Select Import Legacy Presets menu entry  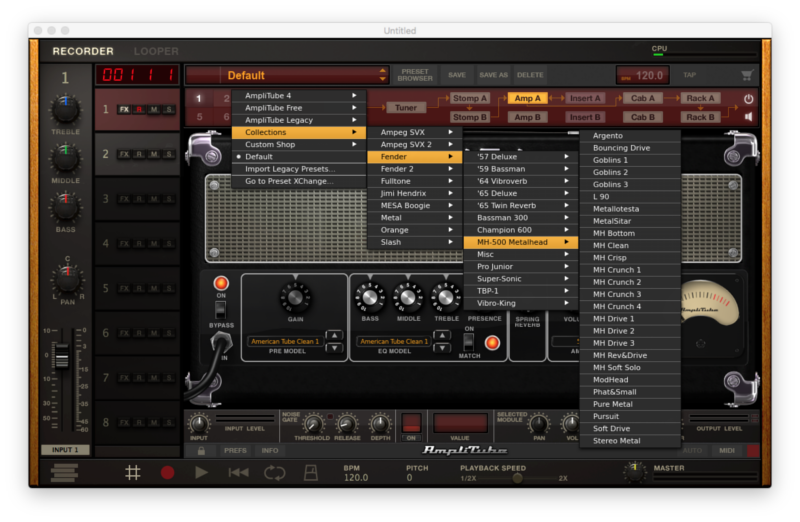[x=299, y=169]
